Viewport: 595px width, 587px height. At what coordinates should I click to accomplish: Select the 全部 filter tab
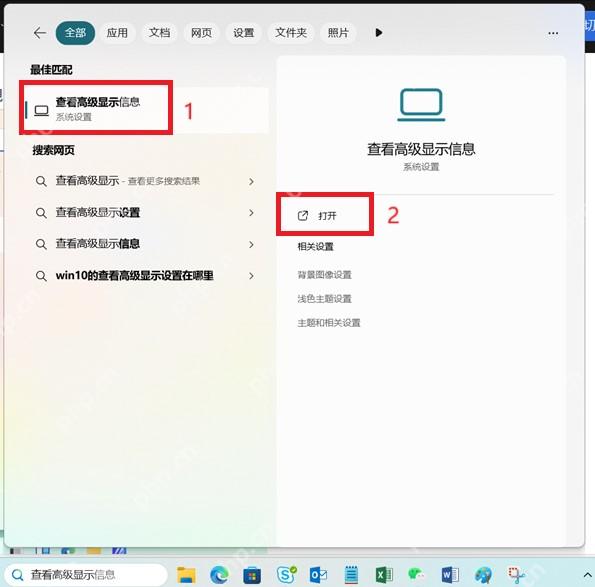(x=75, y=33)
